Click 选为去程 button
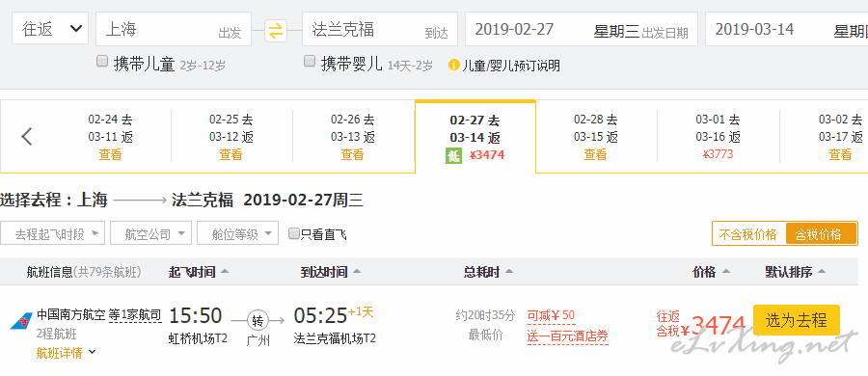This screenshot has width=868, height=376. point(797,320)
